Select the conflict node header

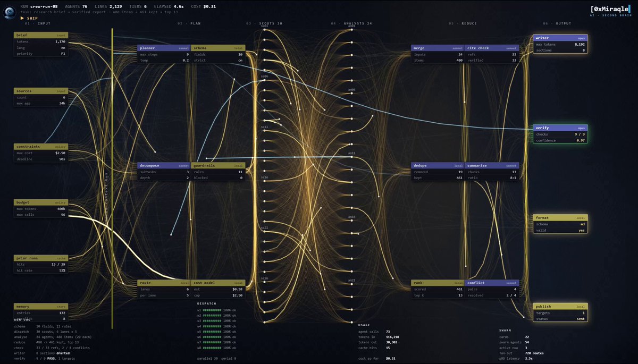click(492, 283)
